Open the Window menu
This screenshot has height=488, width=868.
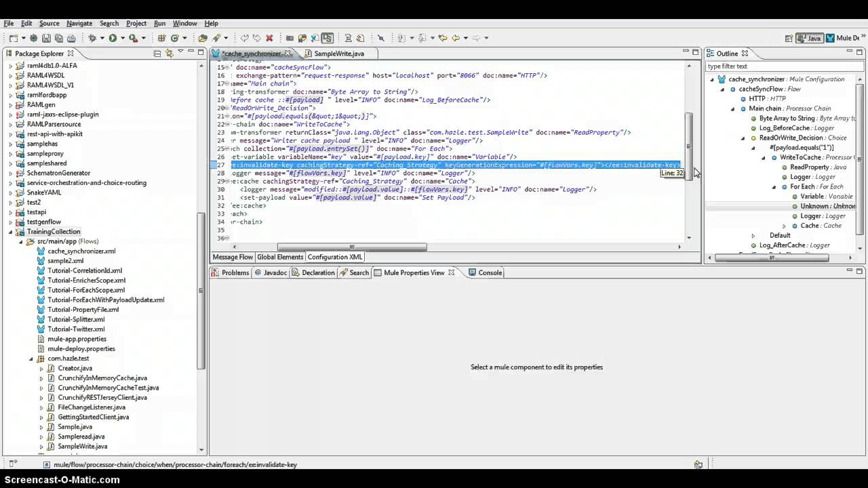184,23
